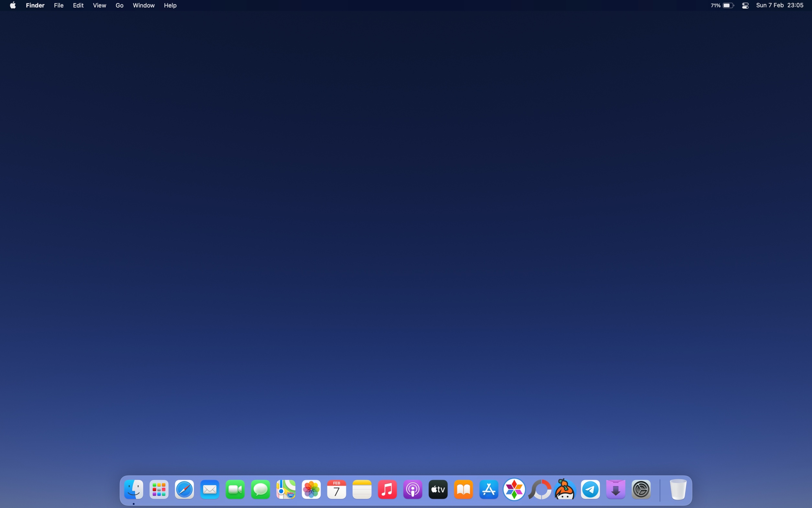Image resolution: width=812 pixels, height=508 pixels.
Task: Click the date and time clock
Action: [780, 6]
